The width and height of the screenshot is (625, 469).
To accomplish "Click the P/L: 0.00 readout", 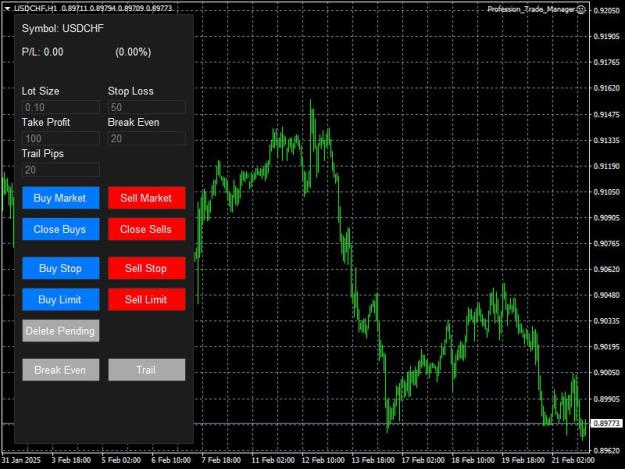I will click(x=42, y=52).
